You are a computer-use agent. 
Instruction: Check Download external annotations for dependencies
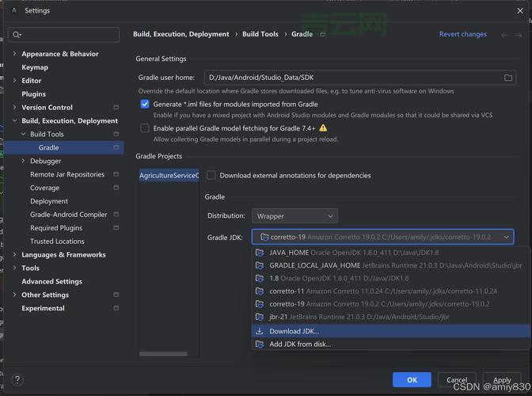point(211,175)
